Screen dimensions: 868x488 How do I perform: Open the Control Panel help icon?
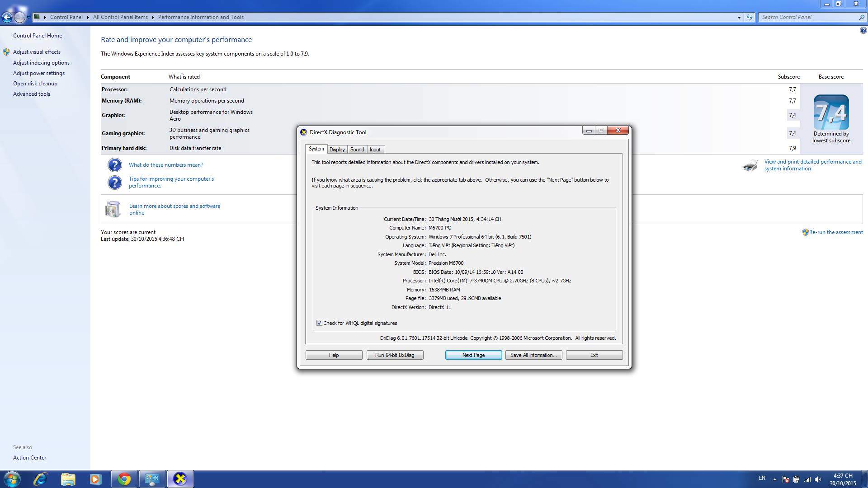863,30
